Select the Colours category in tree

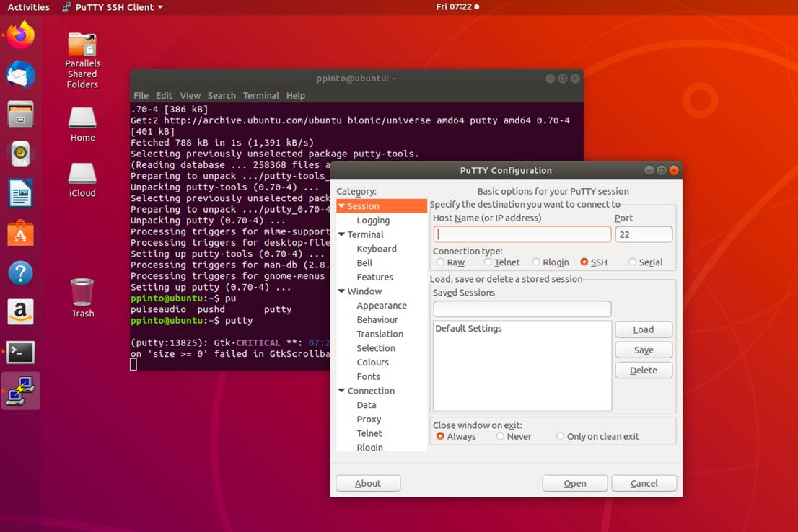tap(372, 362)
